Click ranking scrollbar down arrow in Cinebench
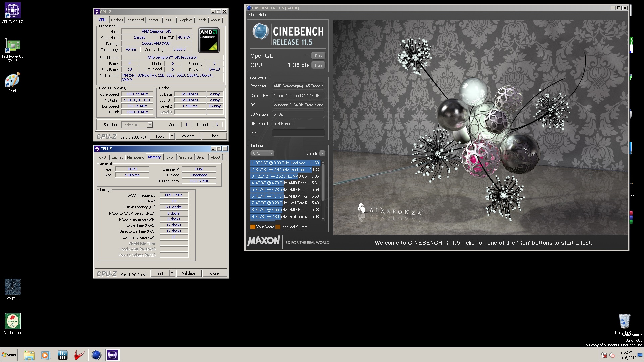The image size is (644, 362). point(323,219)
